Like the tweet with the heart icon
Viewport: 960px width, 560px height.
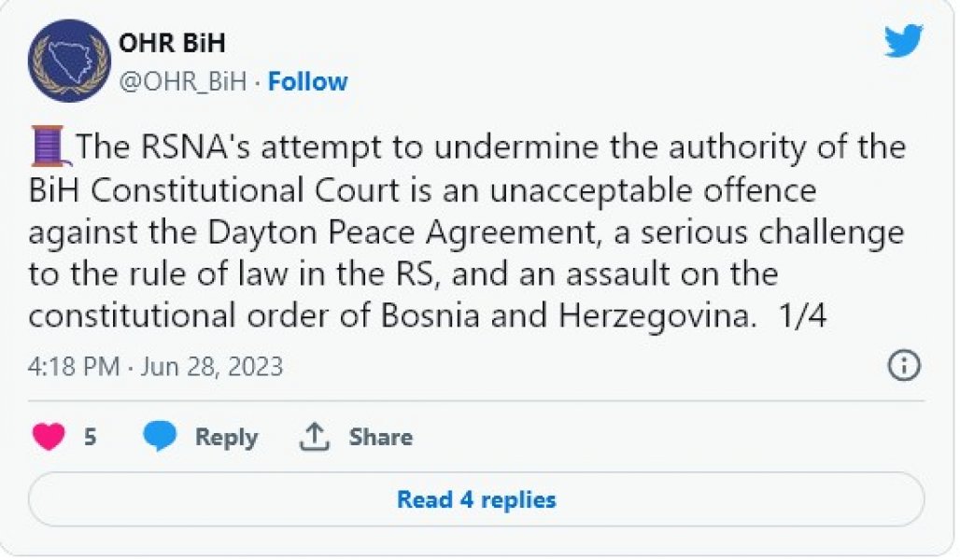(49, 437)
